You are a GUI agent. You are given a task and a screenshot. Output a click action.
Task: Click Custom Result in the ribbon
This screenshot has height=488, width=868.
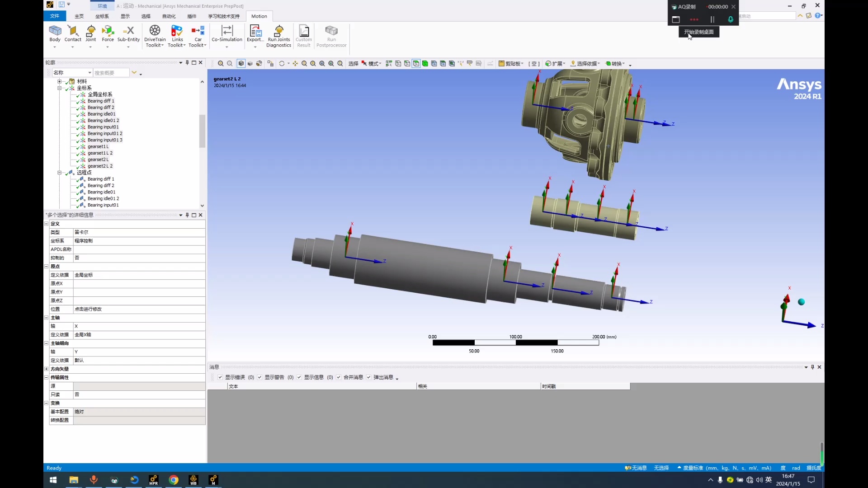[304, 35]
